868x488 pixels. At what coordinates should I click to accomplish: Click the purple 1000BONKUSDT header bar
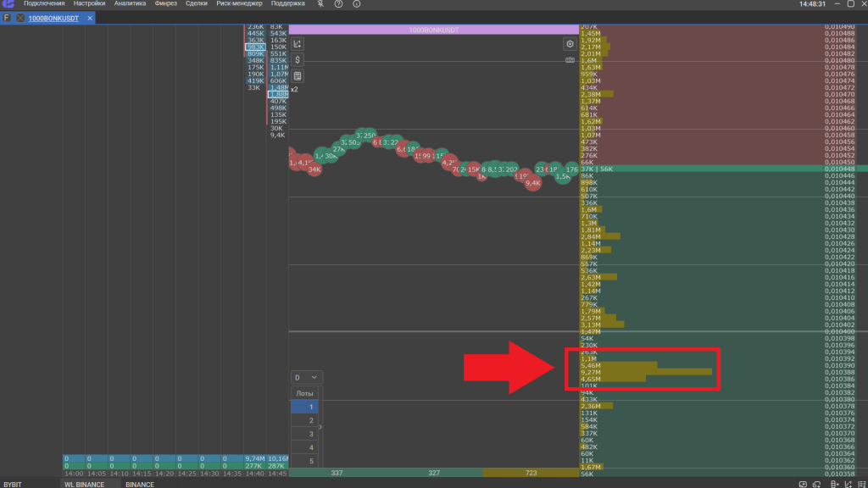click(x=433, y=30)
